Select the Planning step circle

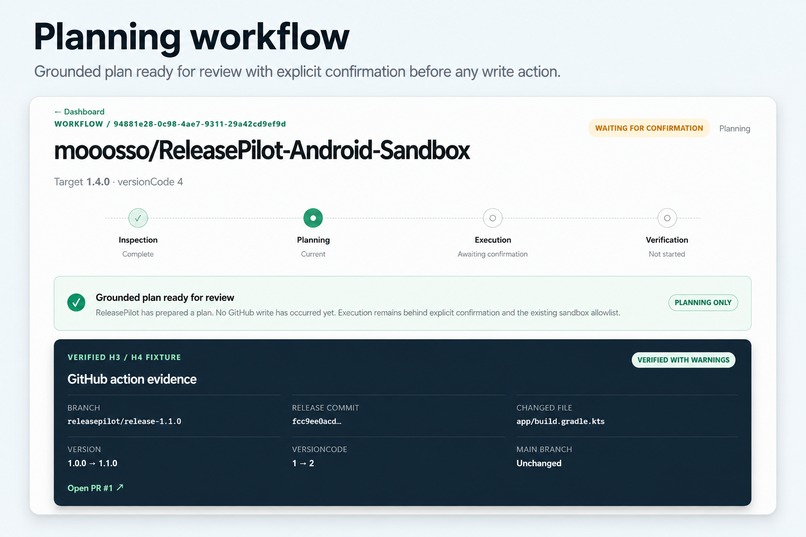pos(313,218)
